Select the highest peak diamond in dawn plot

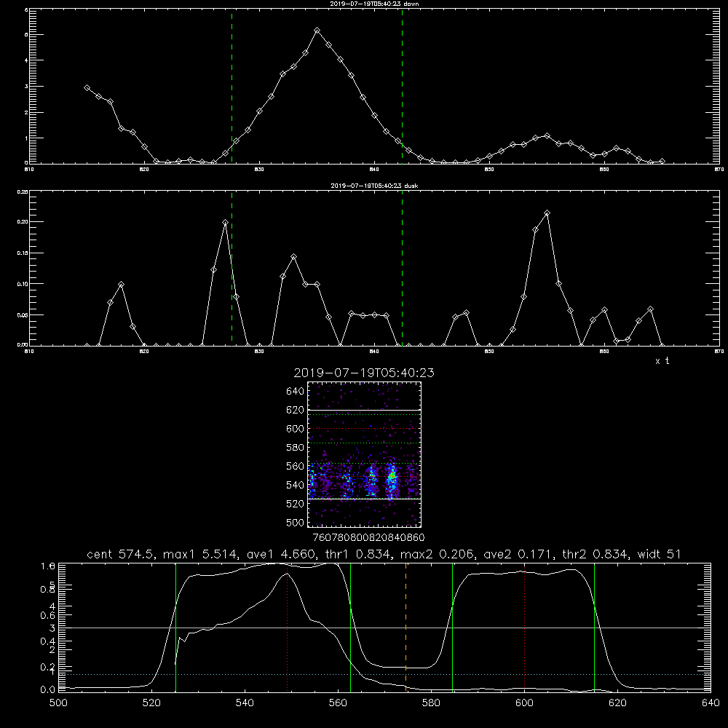tap(317, 30)
